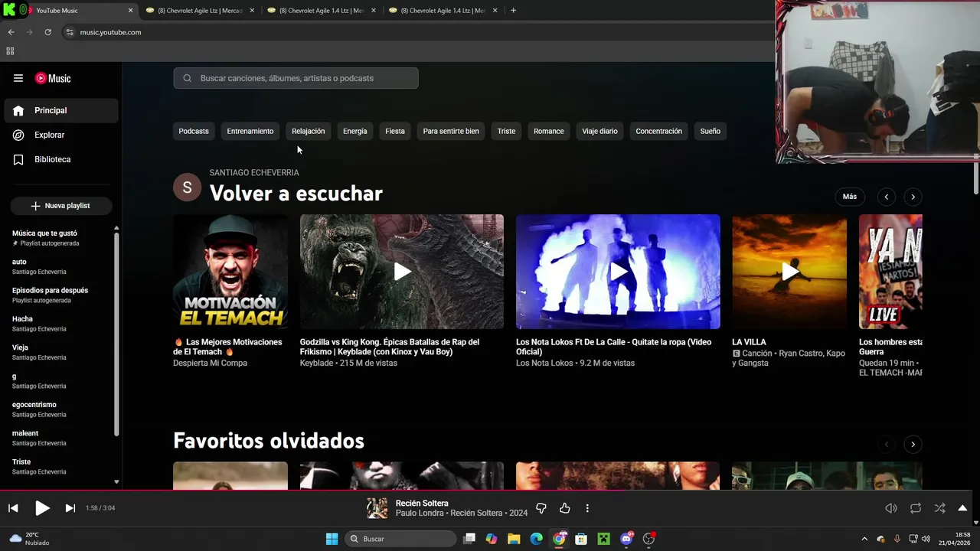
Task: Open Discord from taskbar
Action: [x=626, y=539]
